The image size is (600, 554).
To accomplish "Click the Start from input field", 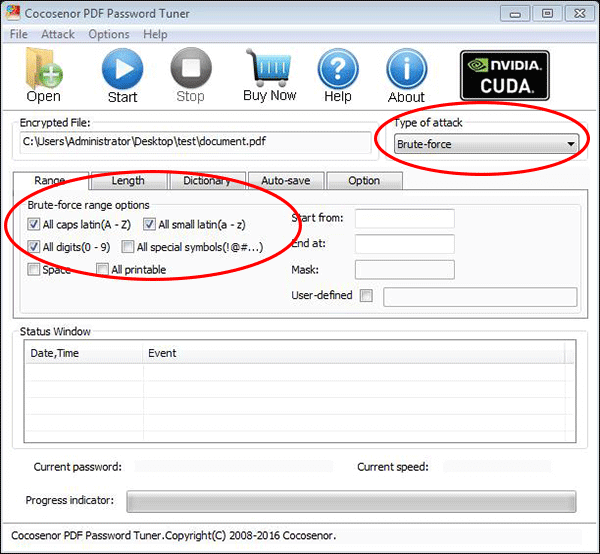I will (x=405, y=218).
